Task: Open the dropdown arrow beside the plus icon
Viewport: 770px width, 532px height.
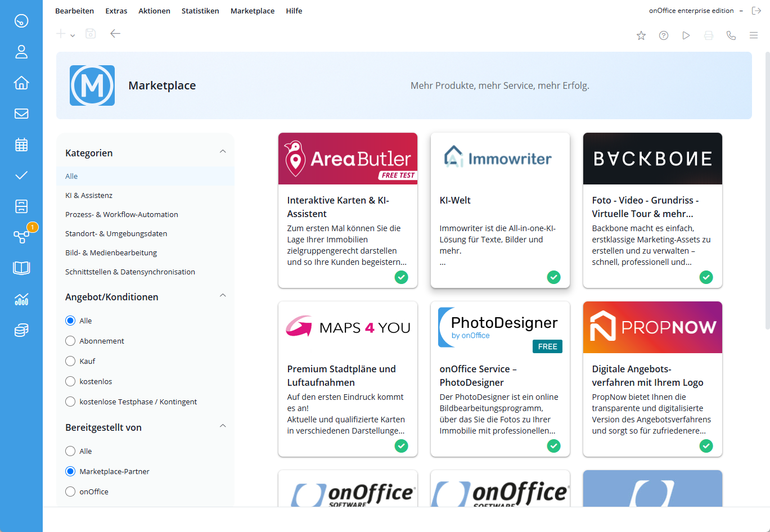Action: (73, 35)
